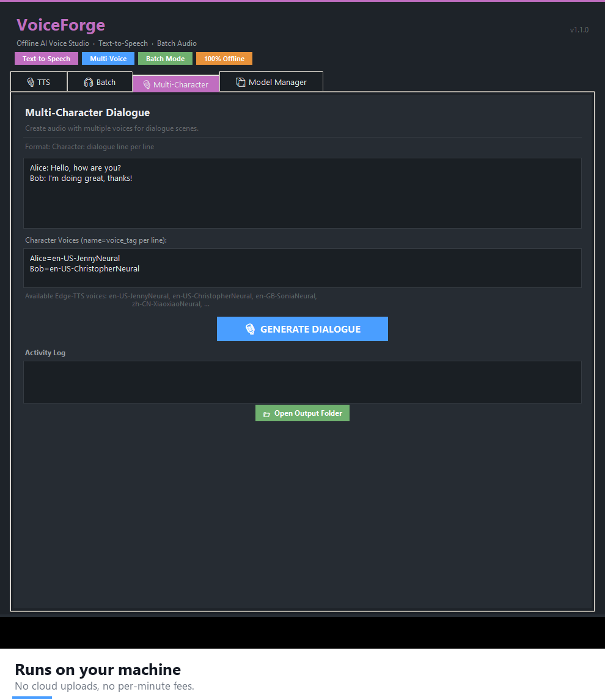Viewport: 605px width, 700px height.
Task: Click the 'Bob: I'm doing great, thanks!' line
Action: [81, 178]
